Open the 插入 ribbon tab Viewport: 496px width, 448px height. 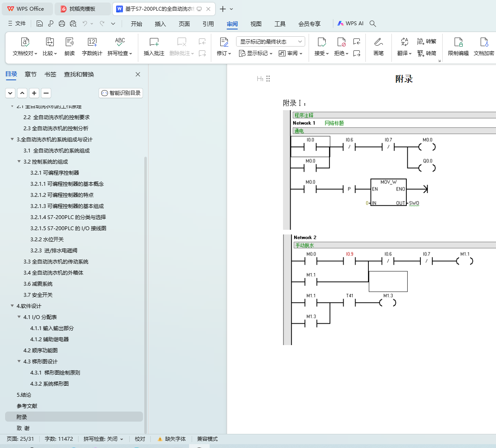160,24
